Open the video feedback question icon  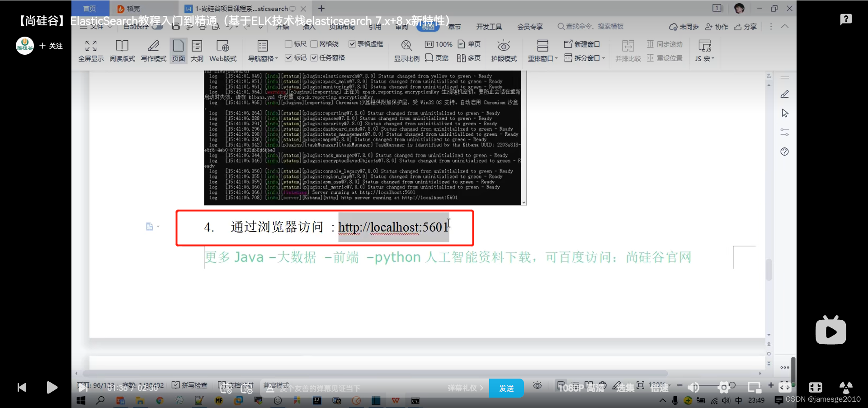click(x=846, y=19)
